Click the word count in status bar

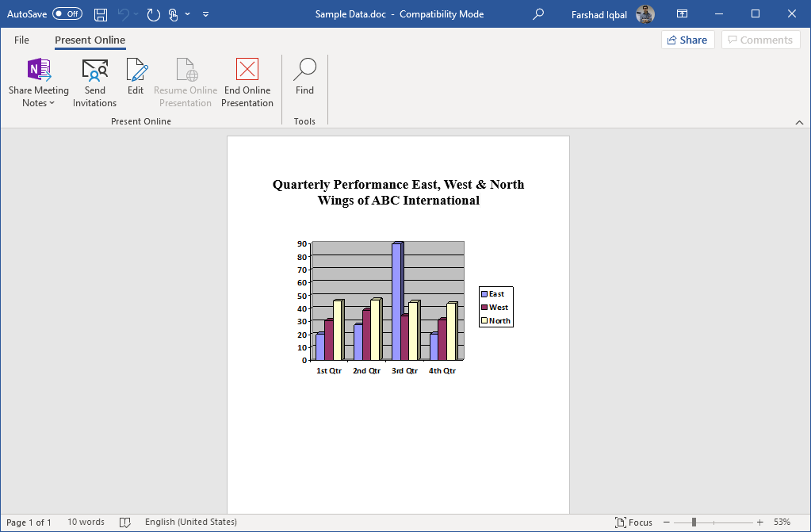[86, 522]
